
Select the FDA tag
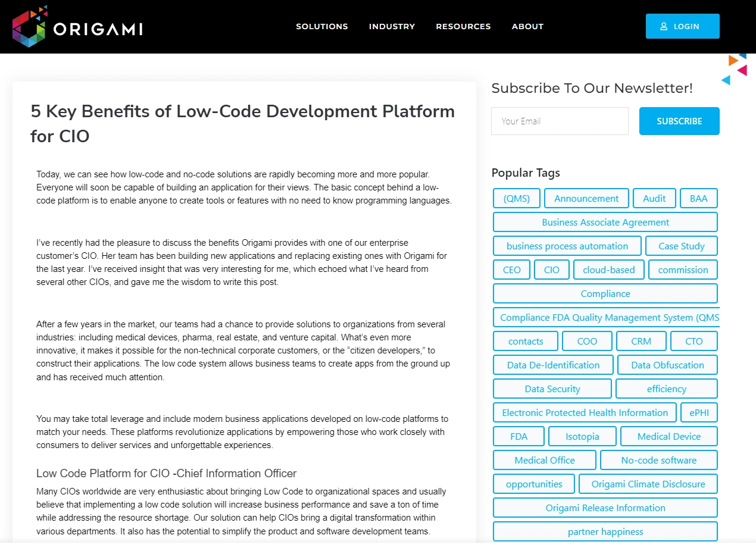pos(519,436)
